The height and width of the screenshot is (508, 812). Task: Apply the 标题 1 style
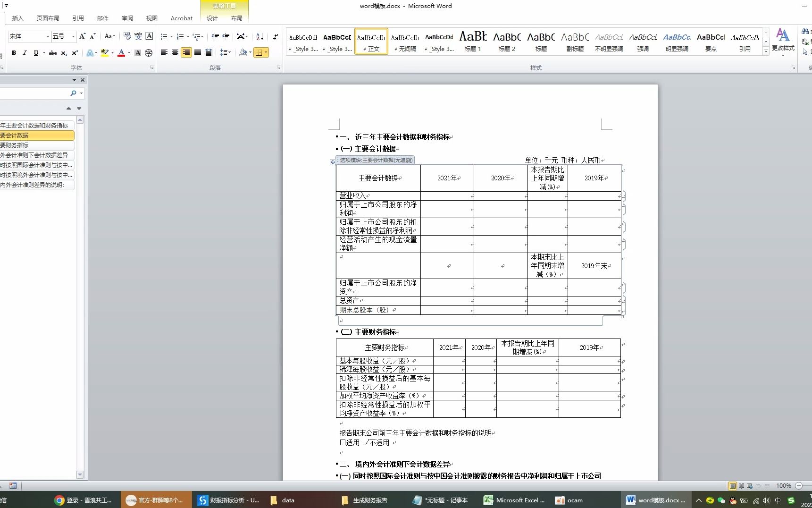point(473,41)
